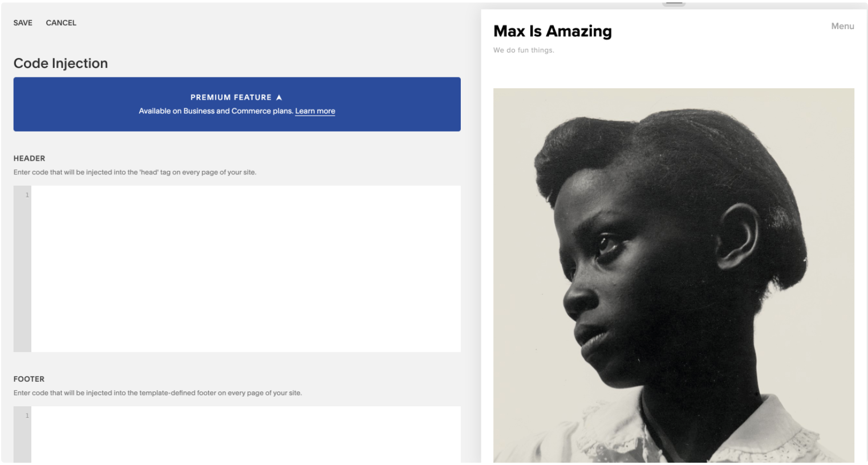
Task: Click the Footer template-defined description text
Action: click(157, 393)
